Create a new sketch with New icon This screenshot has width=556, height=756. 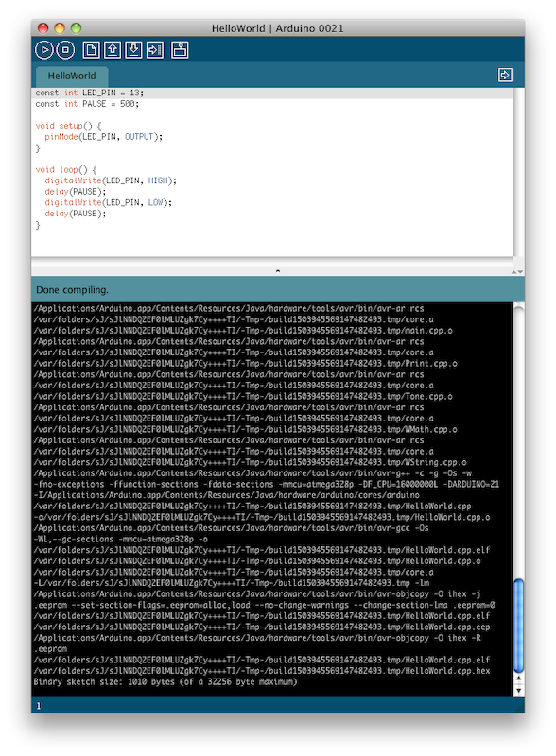coord(91,50)
